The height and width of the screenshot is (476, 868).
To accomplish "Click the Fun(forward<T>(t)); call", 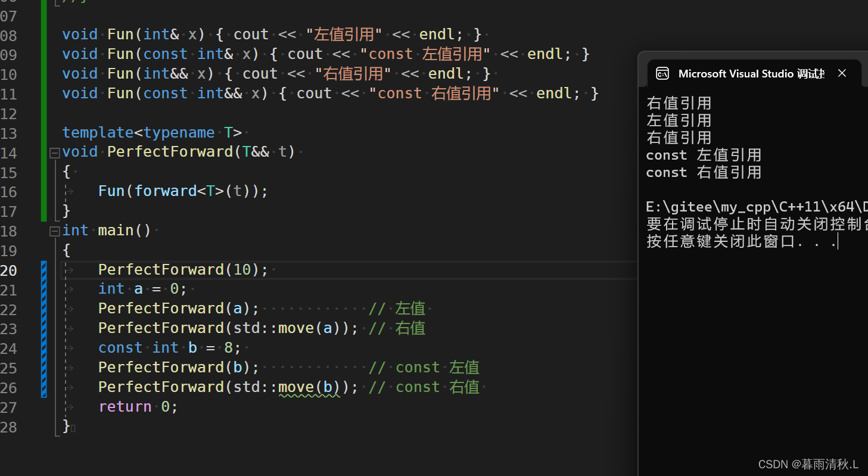I will tap(183, 191).
